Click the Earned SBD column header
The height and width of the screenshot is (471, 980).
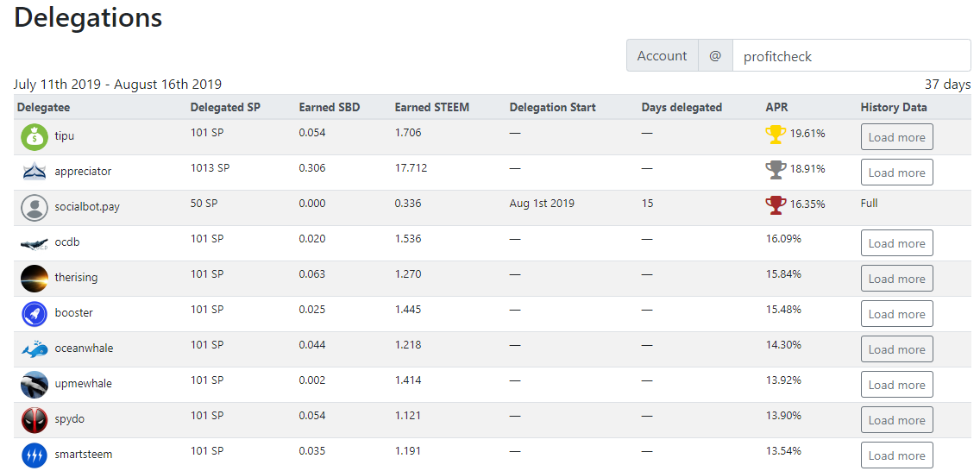click(x=330, y=108)
